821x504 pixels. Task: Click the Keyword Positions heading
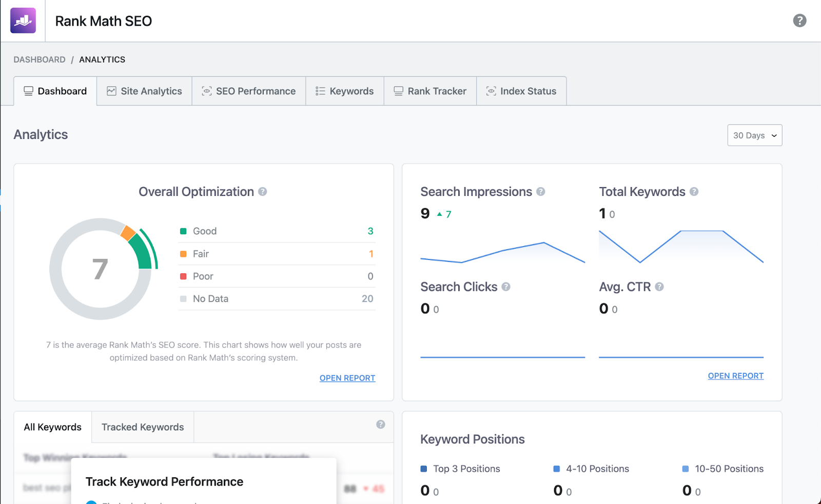pyautogui.click(x=473, y=439)
